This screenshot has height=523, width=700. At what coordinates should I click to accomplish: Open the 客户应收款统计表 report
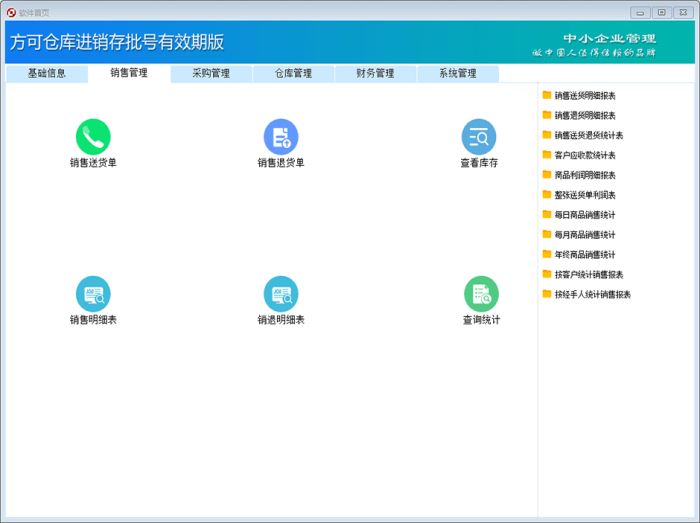(x=579, y=155)
